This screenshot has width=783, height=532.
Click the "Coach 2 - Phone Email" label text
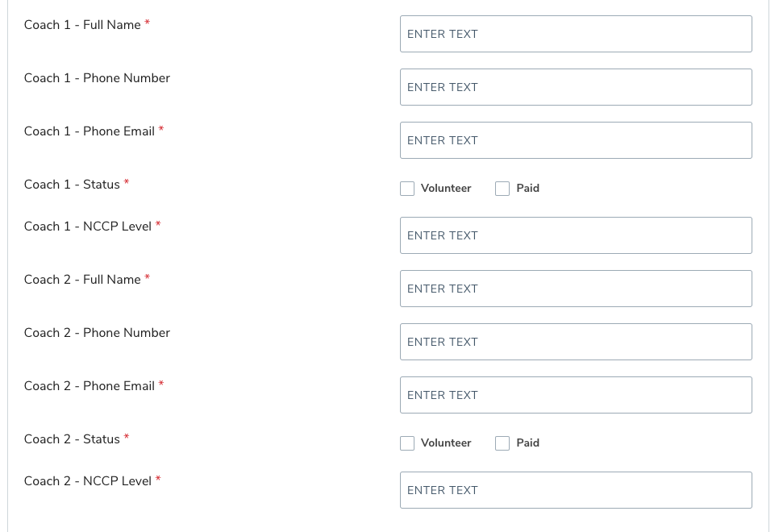tap(90, 386)
